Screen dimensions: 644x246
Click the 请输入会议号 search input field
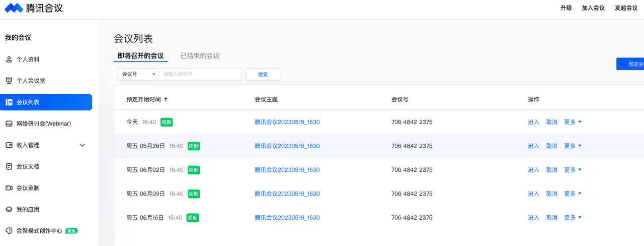(x=200, y=74)
